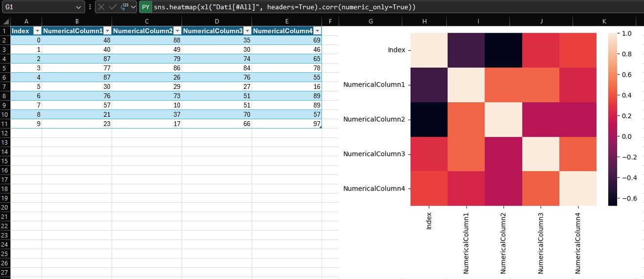Click the black Index vs NumericalColumn2 heatmap cell

click(503, 50)
